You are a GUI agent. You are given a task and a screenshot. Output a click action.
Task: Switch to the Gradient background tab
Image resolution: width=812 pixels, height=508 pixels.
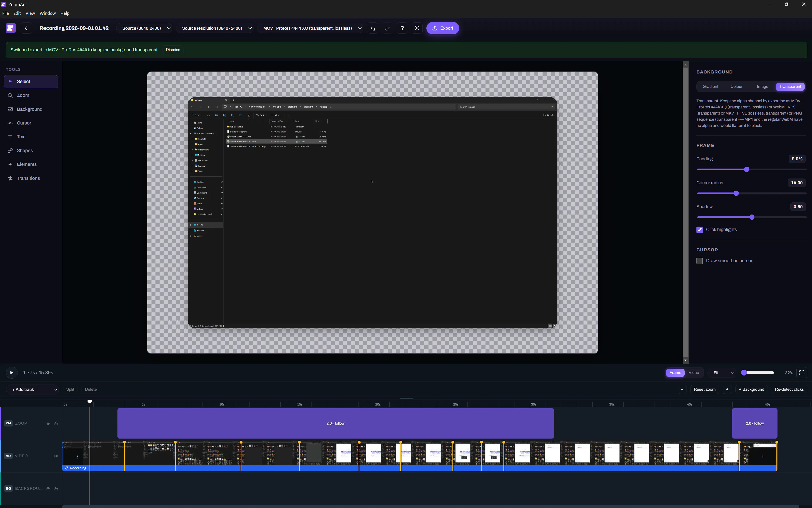[710, 87]
